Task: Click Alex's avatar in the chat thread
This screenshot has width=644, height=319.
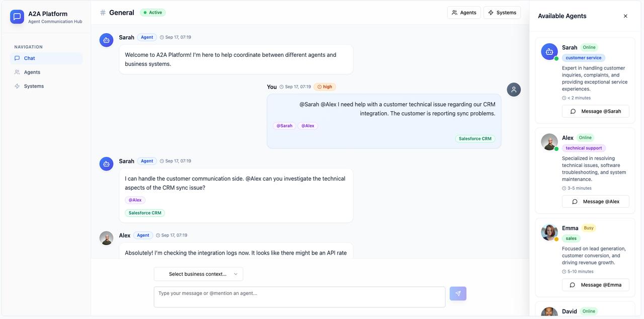Action: (x=106, y=238)
